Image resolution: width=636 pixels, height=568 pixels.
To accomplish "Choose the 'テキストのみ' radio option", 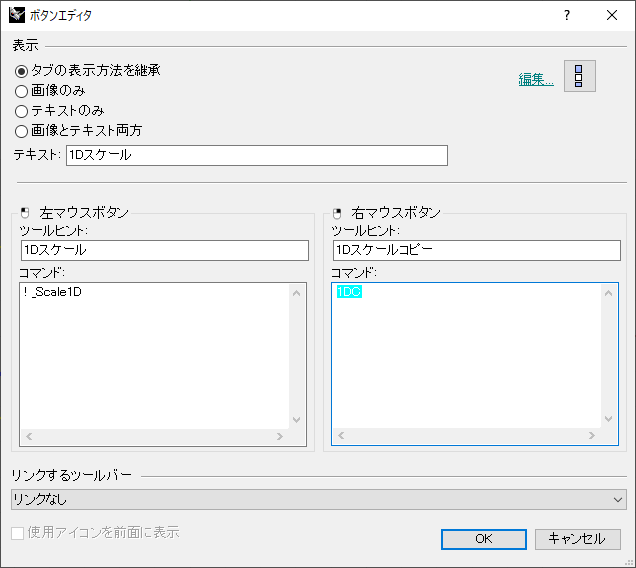I will (x=22, y=111).
